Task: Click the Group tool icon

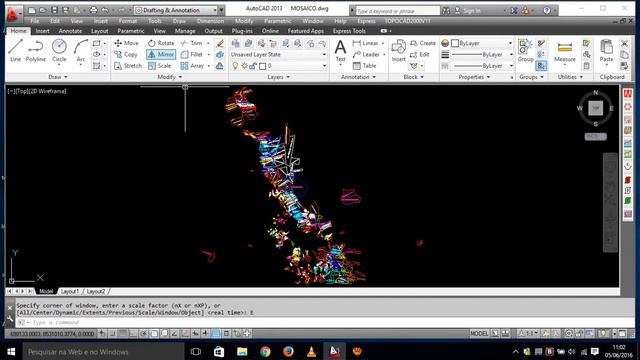Action: [x=525, y=50]
